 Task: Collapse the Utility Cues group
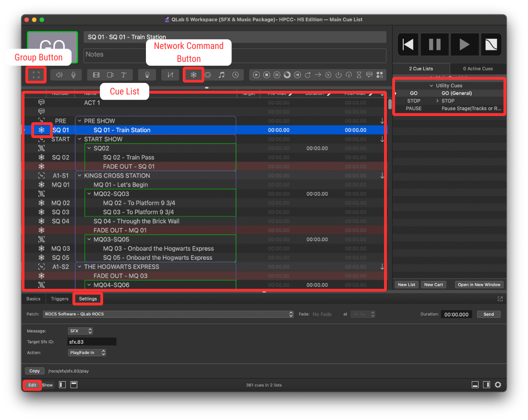pyautogui.click(x=431, y=85)
